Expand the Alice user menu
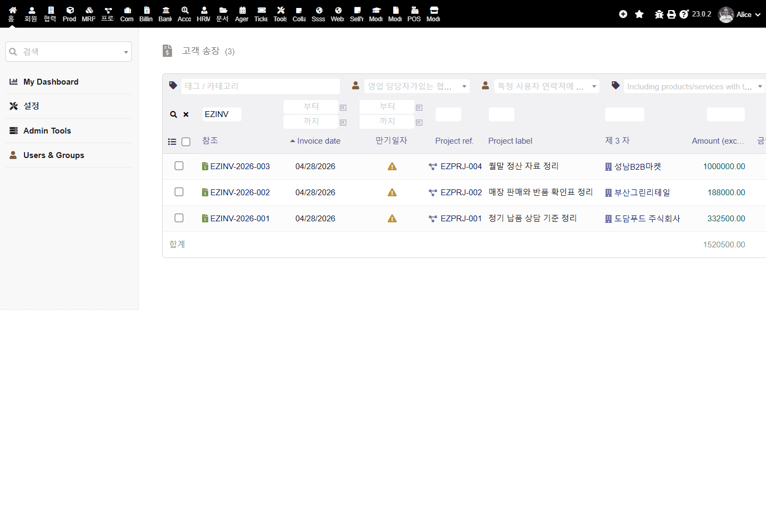Viewport: 766px width, 532px height. point(740,14)
